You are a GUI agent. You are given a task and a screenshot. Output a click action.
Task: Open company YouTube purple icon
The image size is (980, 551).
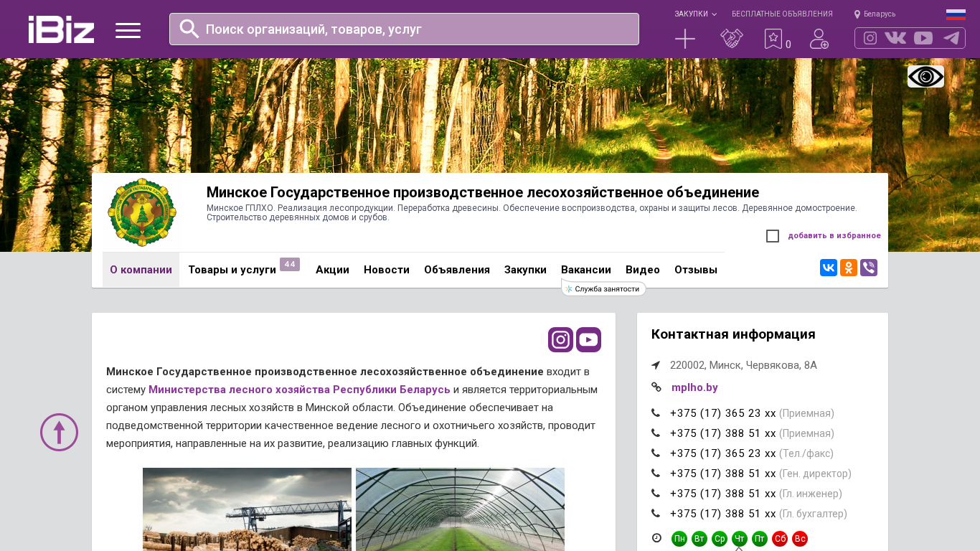(588, 339)
